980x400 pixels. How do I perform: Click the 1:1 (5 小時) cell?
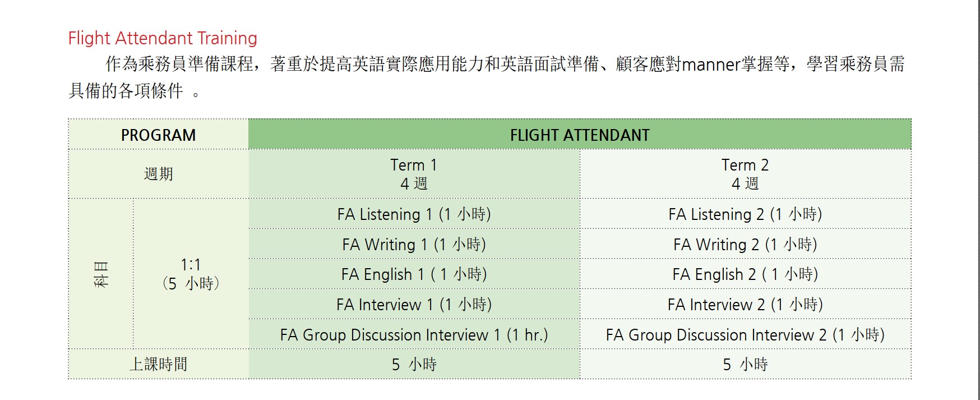pos(191,274)
